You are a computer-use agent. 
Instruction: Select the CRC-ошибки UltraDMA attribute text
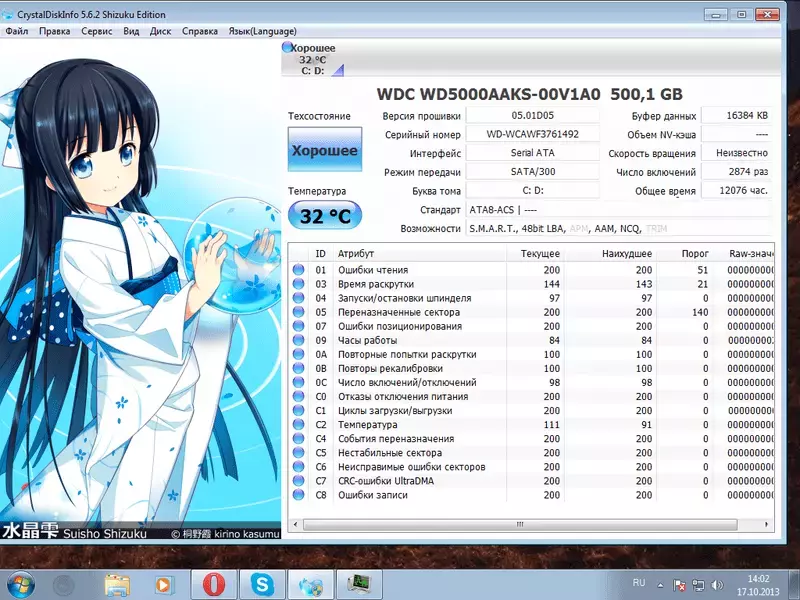(386, 481)
